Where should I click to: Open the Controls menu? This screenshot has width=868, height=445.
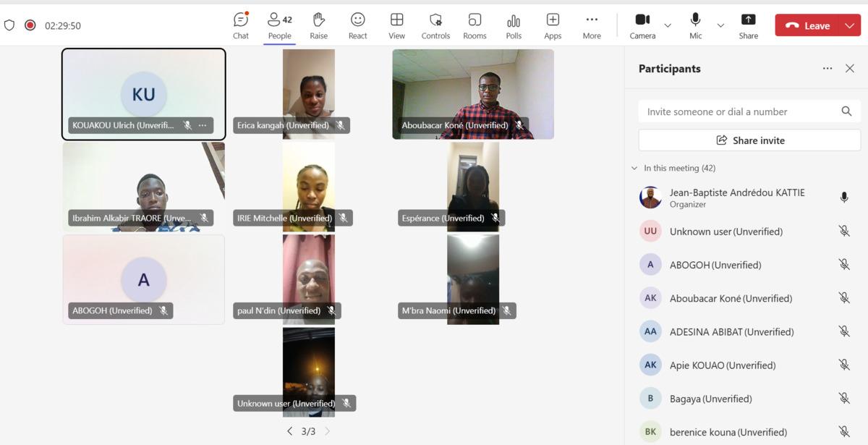[435, 25]
